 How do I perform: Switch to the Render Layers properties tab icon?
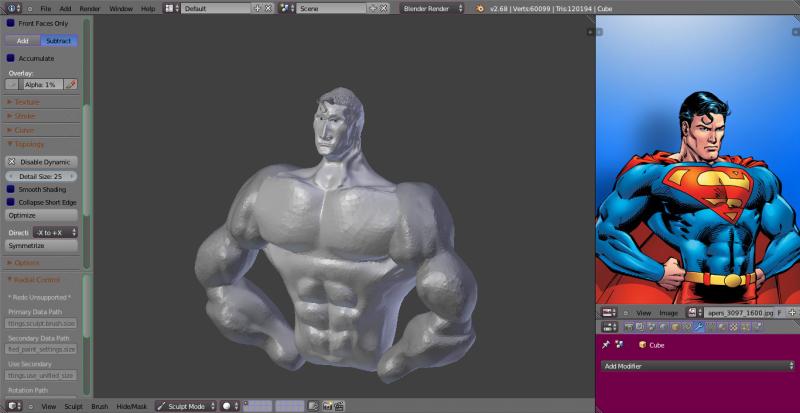639,327
